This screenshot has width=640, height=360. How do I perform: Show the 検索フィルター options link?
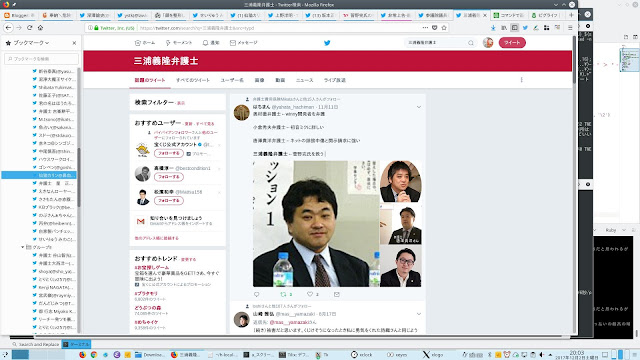(x=181, y=103)
